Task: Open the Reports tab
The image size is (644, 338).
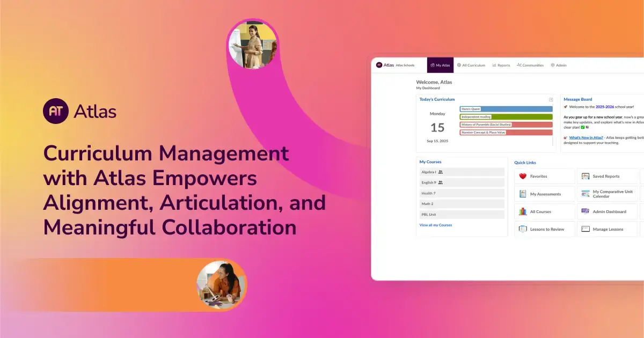Action: pyautogui.click(x=501, y=65)
